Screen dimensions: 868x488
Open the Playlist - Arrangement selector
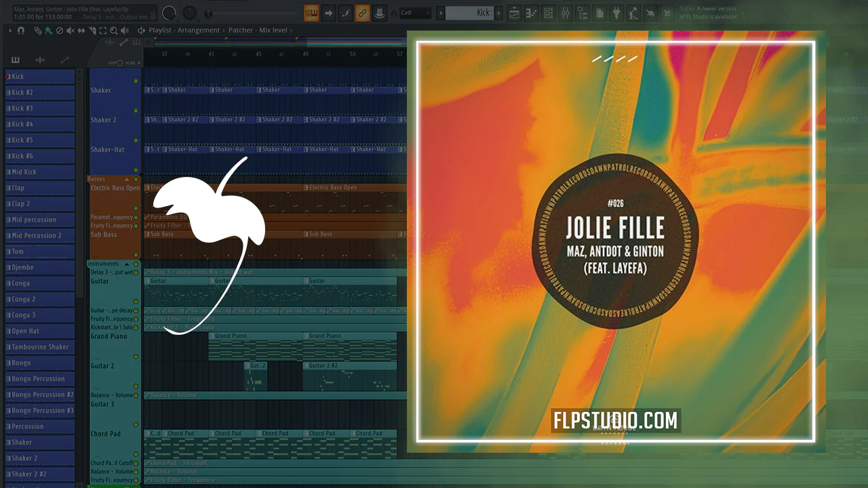pos(184,30)
